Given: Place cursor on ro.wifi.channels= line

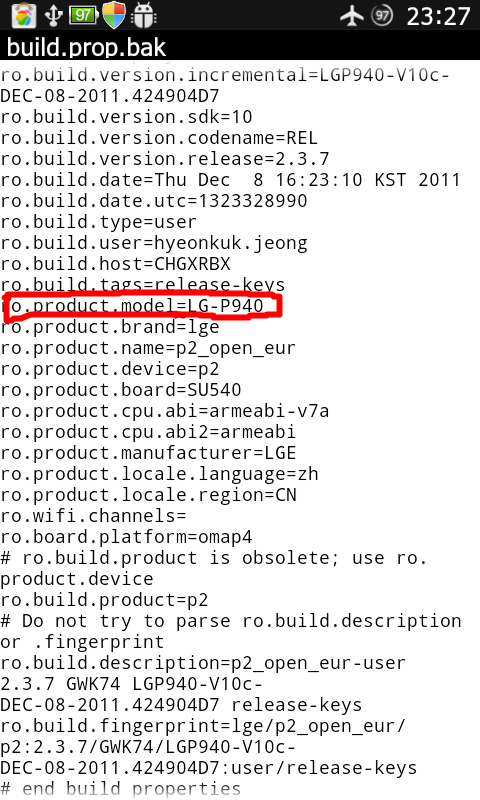Looking at the screenshot, I should tap(93, 516).
